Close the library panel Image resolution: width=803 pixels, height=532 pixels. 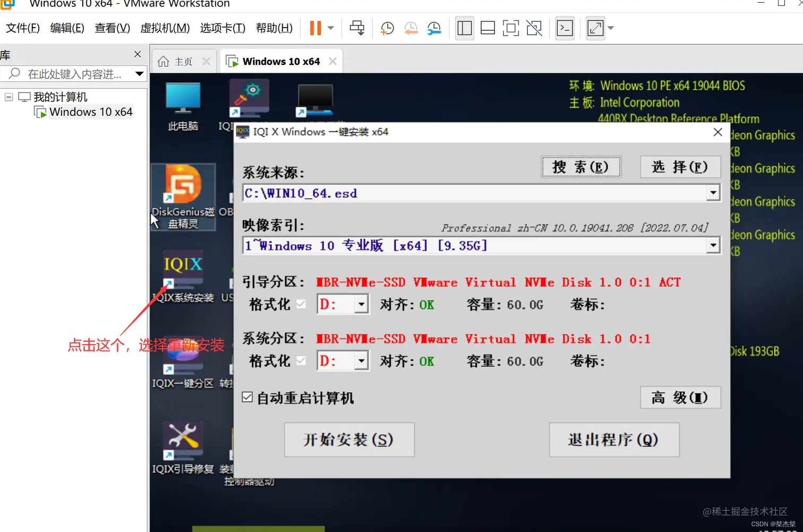[138, 54]
